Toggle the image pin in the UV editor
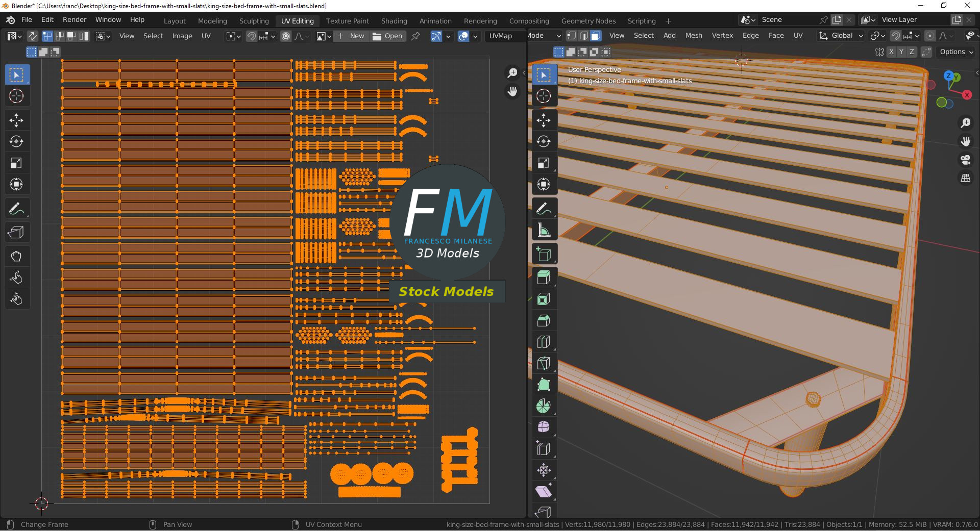 [x=415, y=36]
